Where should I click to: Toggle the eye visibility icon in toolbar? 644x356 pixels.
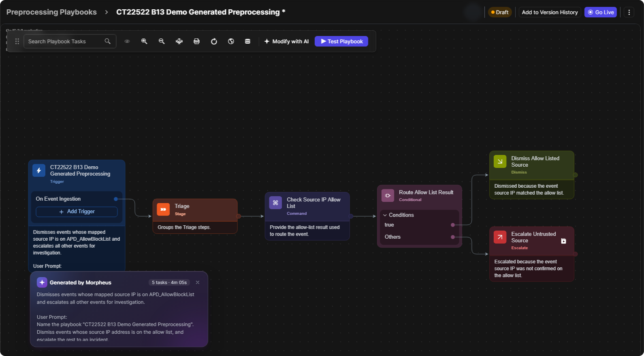click(x=127, y=41)
